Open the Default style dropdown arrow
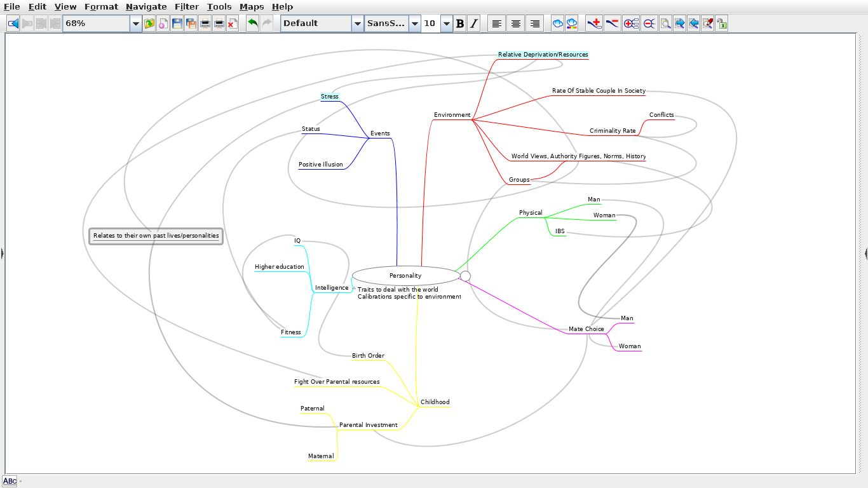Screen dimensions: 868x488 (x=358, y=24)
